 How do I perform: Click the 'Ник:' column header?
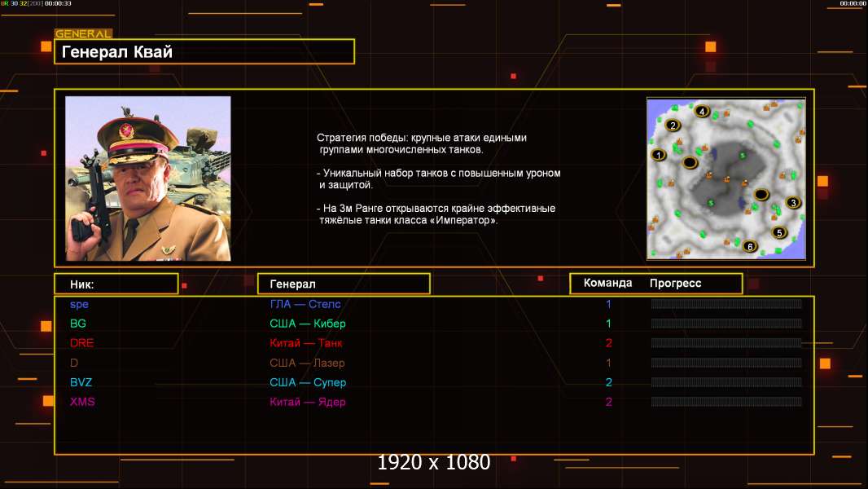click(x=116, y=284)
